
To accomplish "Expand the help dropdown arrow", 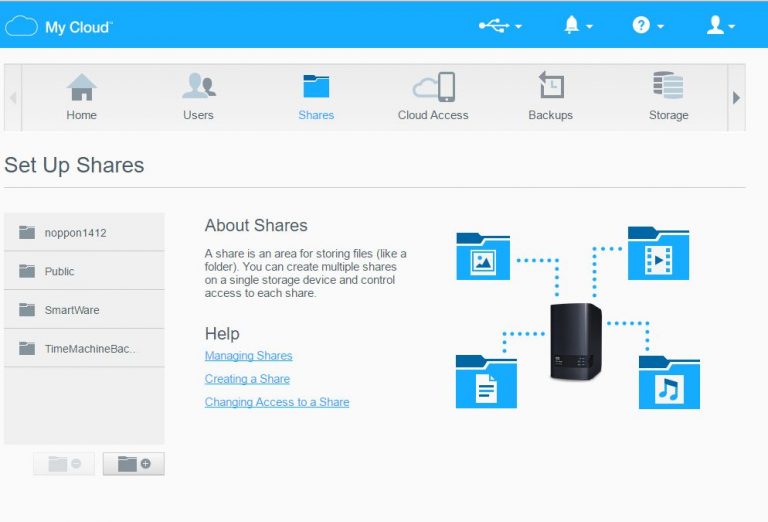I will pyautogui.click(x=660, y=26).
